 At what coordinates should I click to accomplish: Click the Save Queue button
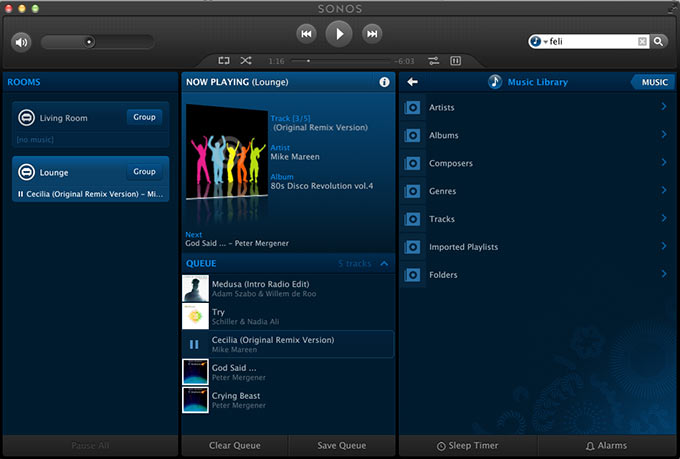coord(342,446)
